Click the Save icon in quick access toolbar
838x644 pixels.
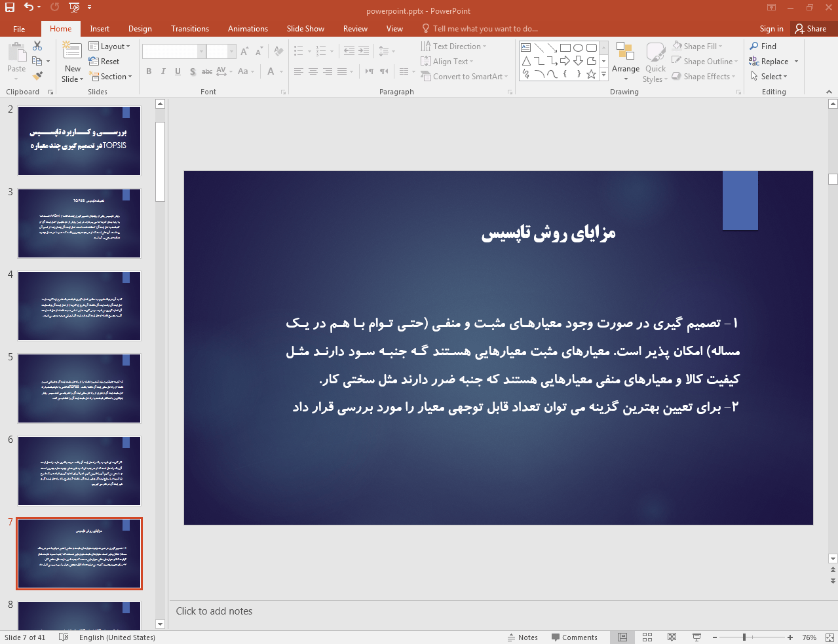(9, 7)
